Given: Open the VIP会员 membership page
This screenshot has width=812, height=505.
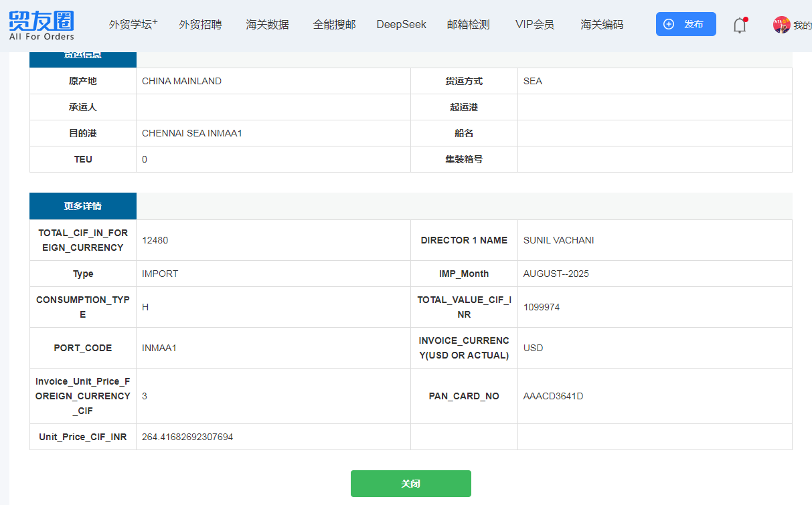Looking at the screenshot, I should pyautogui.click(x=535, y=25).
